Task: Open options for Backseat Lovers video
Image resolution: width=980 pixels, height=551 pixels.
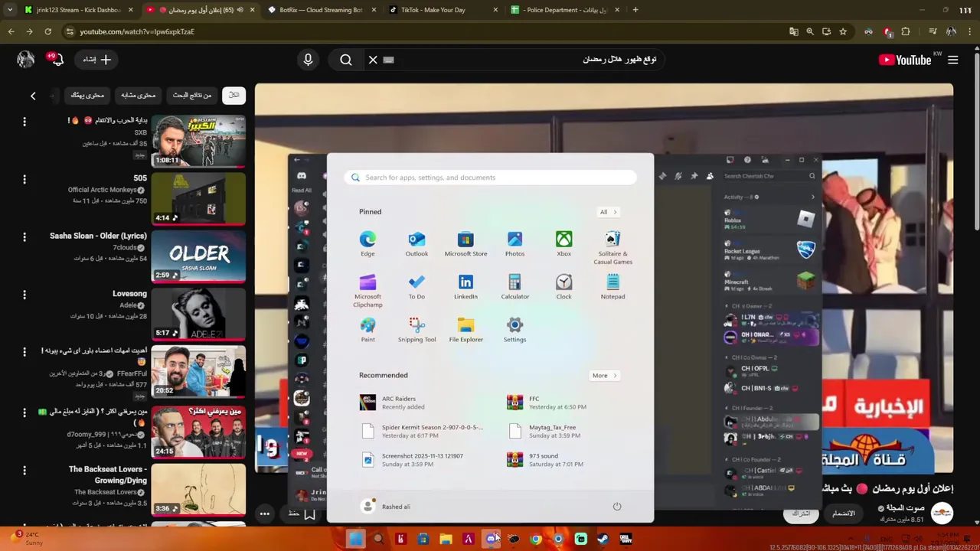Action: (24, 471)
